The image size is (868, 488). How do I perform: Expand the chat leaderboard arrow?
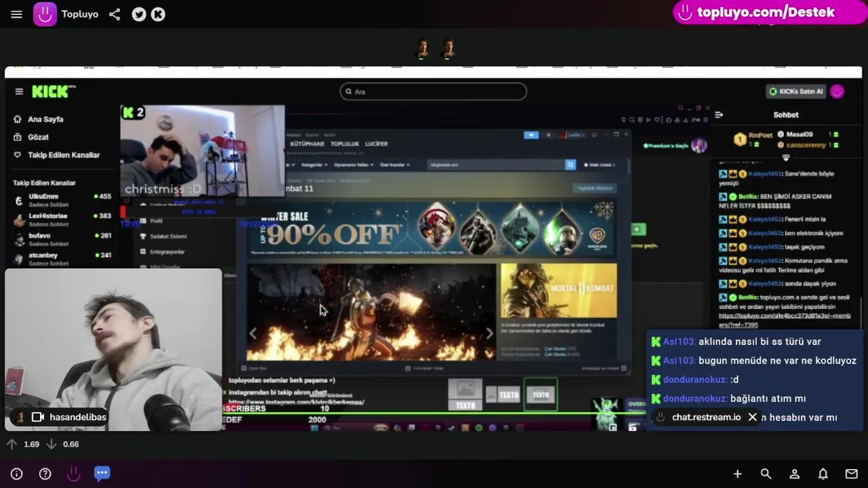click(786, 158)
